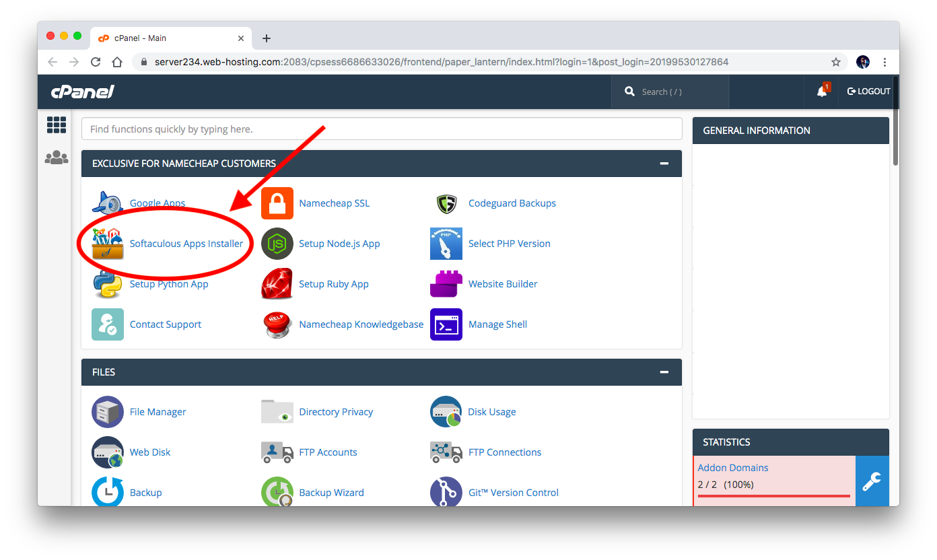Click the header Search field

point(670,92)
